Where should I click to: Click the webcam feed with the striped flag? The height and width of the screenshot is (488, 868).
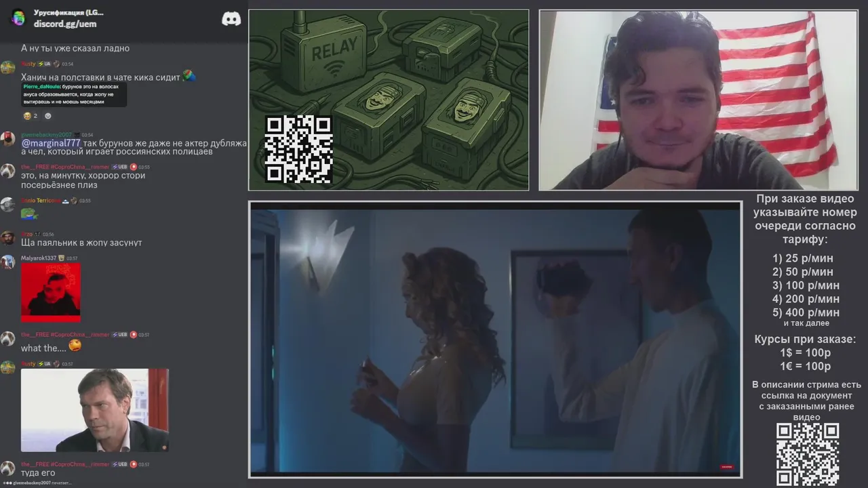tap(698, 100)
